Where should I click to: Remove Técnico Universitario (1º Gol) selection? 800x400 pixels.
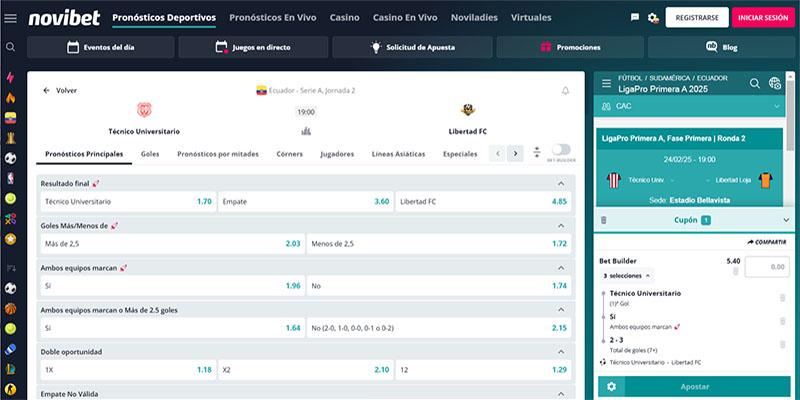click(x=783, y=298)
